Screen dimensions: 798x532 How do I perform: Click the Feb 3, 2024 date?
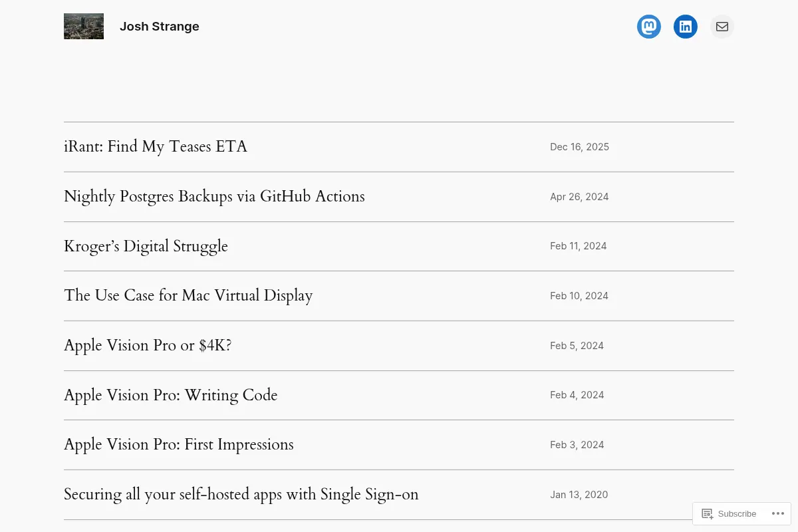(577, 445)
